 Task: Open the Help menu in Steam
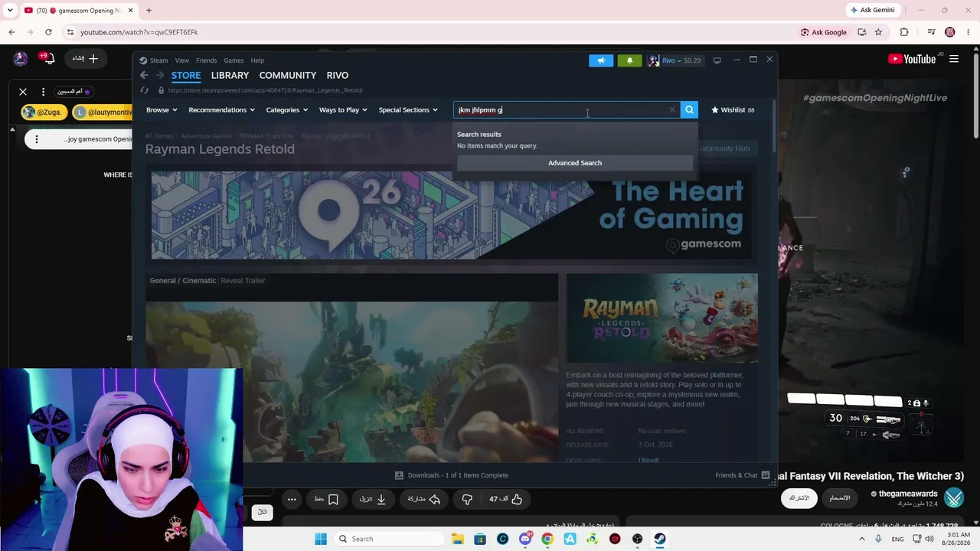coord(257,60)
